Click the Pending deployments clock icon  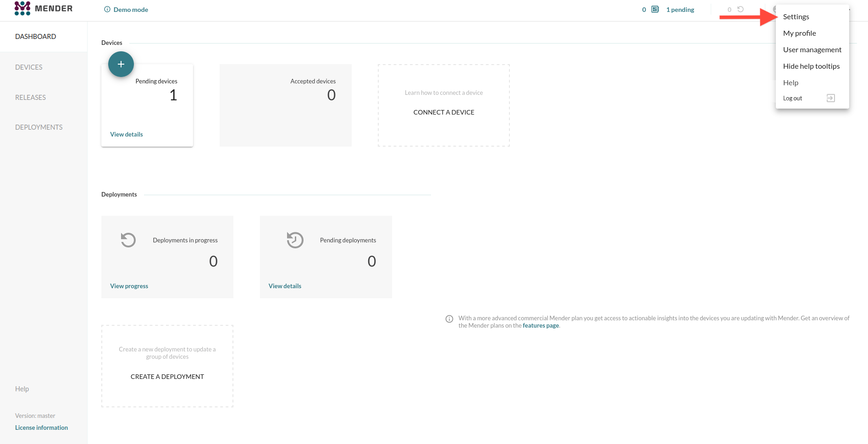(295, 240)
